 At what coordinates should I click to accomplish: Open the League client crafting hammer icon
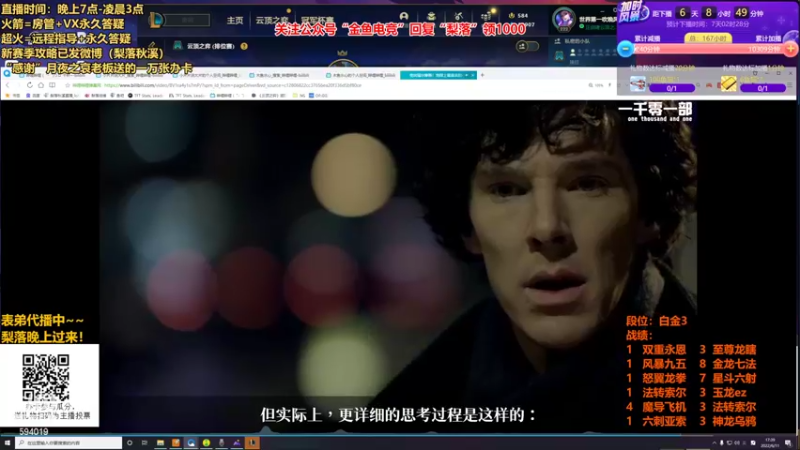(x=458, y=16)
